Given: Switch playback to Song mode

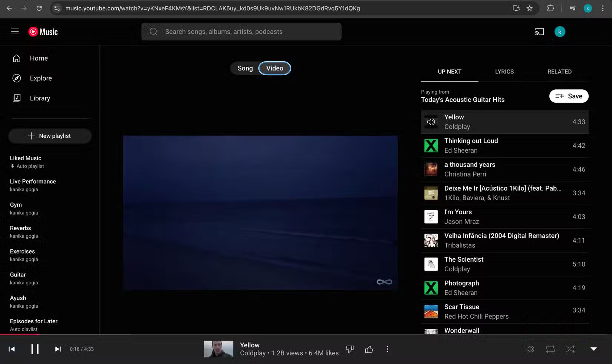Looking at the screenshot, I should pyautogui.click(x=245, y=68).
